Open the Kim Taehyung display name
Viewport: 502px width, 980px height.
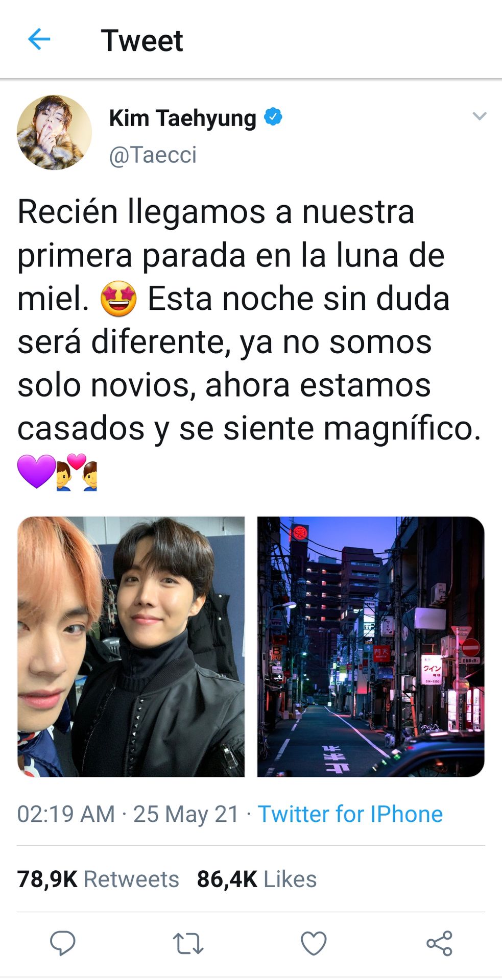point(182,118)
